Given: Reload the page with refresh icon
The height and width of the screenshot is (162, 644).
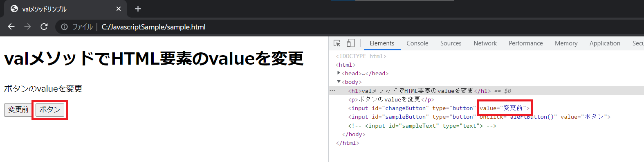Looking at the screenshot, I should 44,27.
